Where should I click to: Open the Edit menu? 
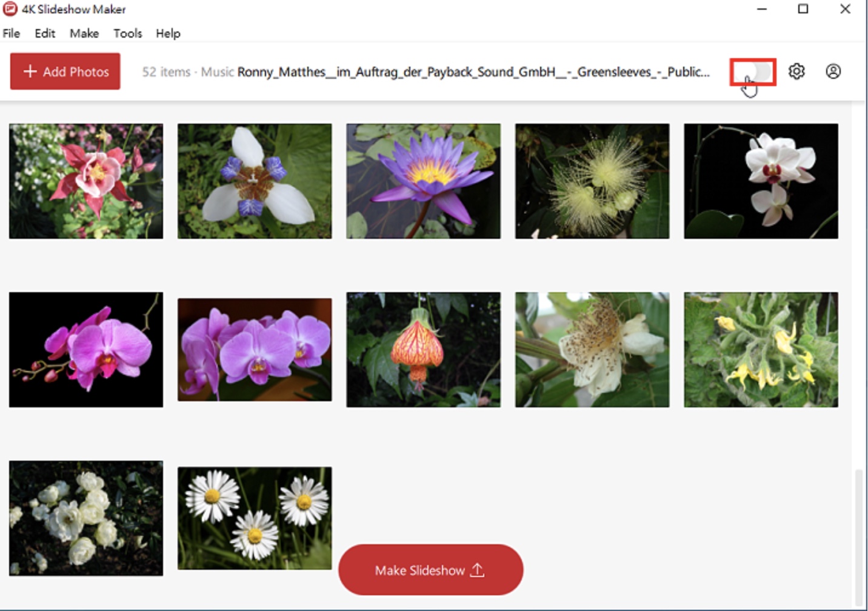tap(45, 33)
